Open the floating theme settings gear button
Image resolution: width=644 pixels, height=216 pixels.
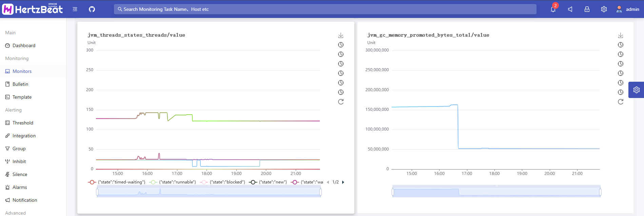[636, 90]
